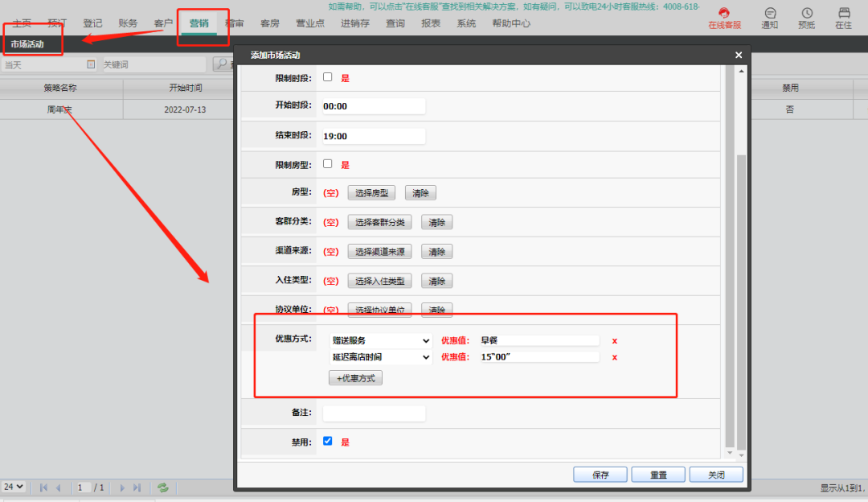Click the 选择渠道来源 button
Viewport: 868px width, 502px height.
[x=379, y=252]
